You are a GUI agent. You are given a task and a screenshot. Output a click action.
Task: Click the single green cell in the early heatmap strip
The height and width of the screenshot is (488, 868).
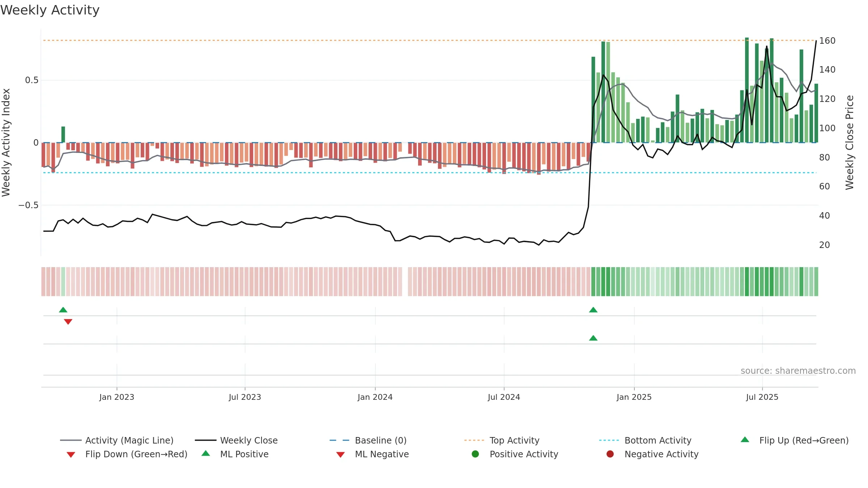click(x=63, y=282)
